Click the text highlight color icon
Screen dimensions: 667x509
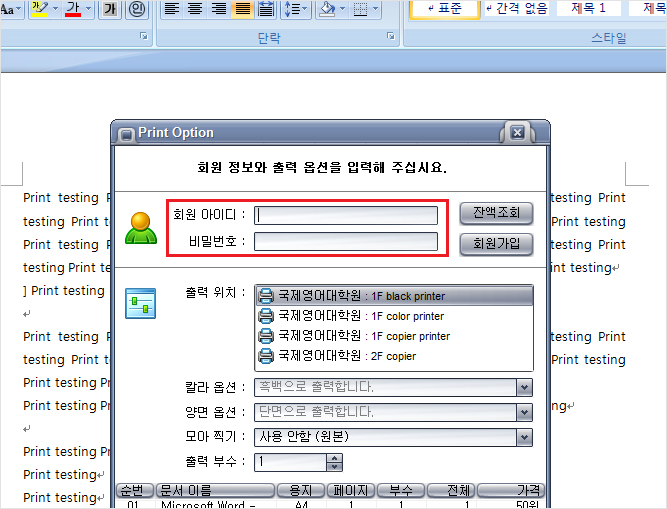pyautogui.click(x=40, y=9)
